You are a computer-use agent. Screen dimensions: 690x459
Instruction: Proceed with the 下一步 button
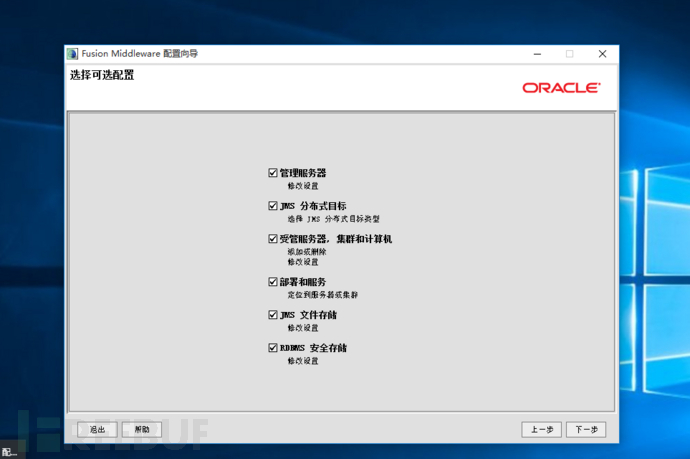586,430
